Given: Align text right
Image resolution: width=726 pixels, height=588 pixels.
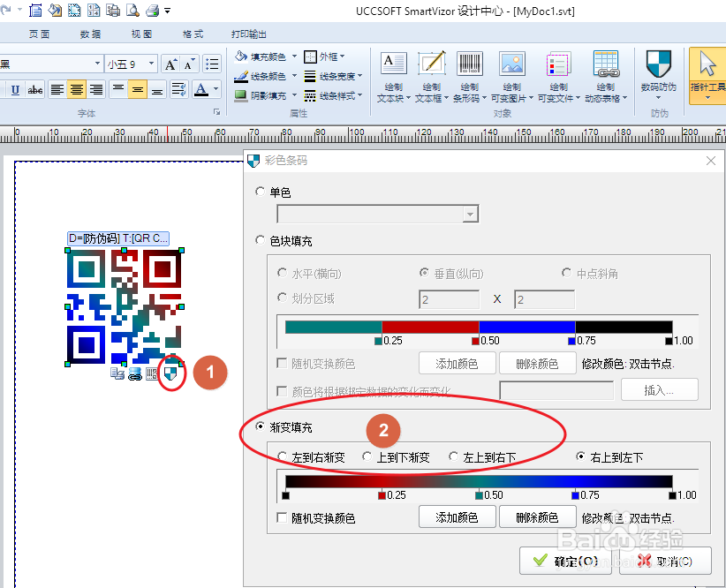Looking at the screenshot, I should point(96,89).
